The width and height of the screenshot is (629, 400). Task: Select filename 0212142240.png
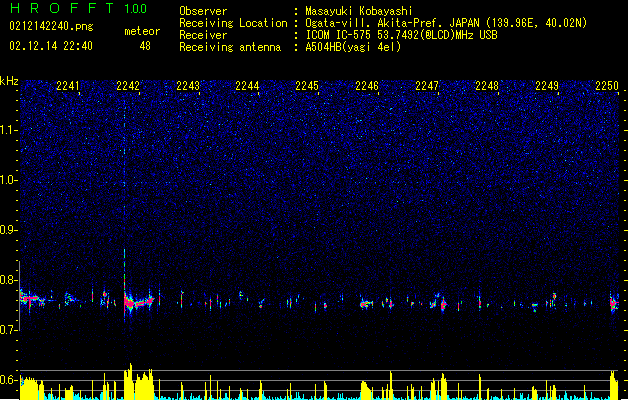[x=51, y=27]
